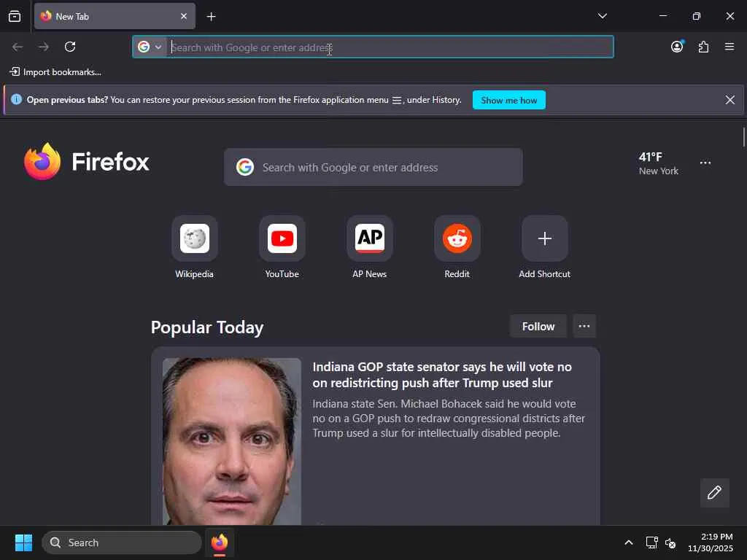Click Follow for Popular Today
Screen dimensions: 747x560
pyautogui.click(x=538, y=326)
